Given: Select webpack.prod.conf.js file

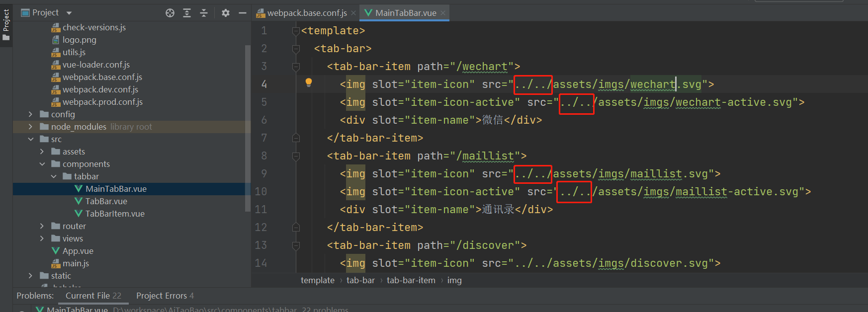Looking at the screenshot, I should coord(102,102).
